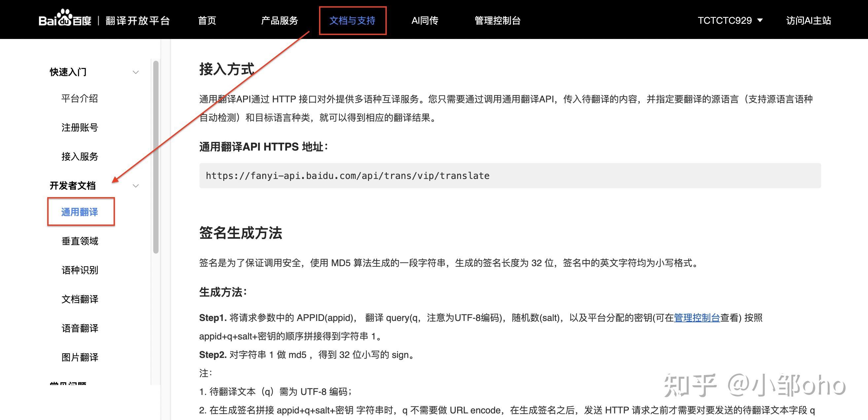Select 首页 in the top navigation
Image resolution: width=868 pixels, height=420 pixels.
click(x=207, y=20)
